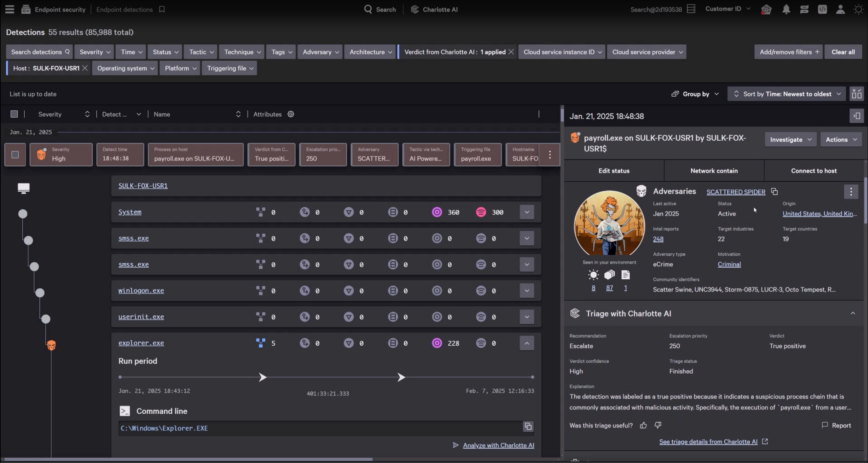Open the Connect to host tab
The height and width of the screenshot is (463, 868).
point(814,171)
